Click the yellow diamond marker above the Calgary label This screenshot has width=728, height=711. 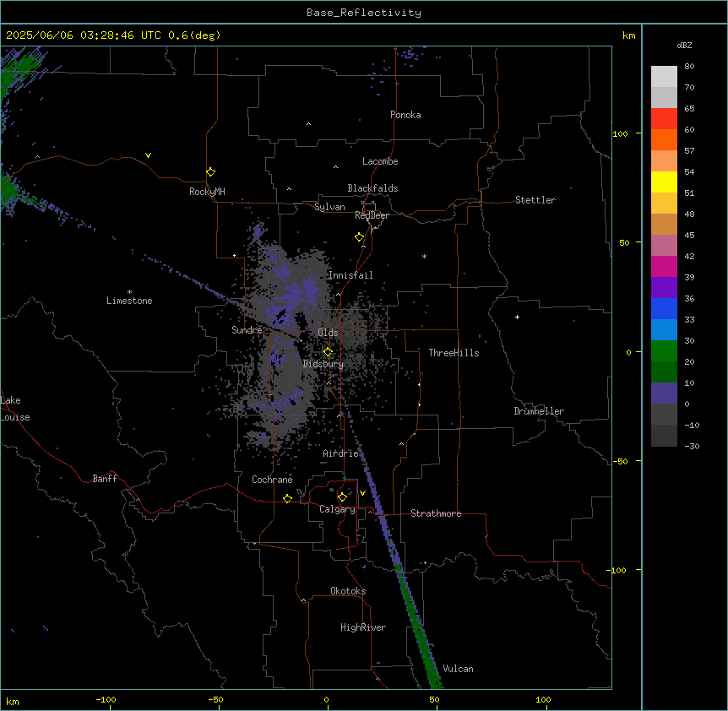[342, 497]
